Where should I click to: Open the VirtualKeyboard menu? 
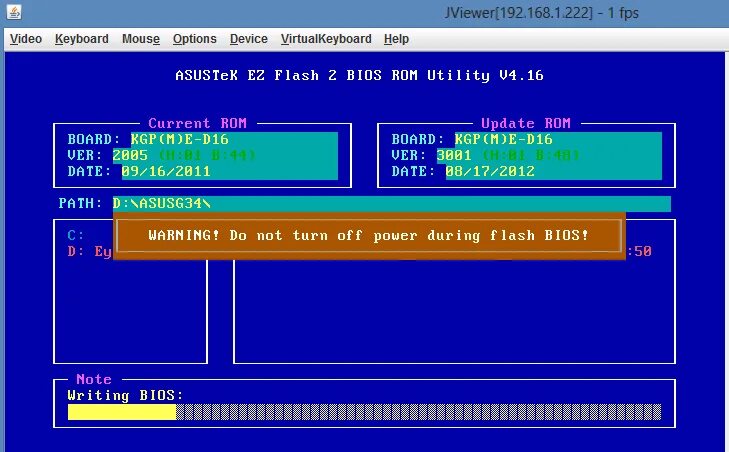click(326, 39)
